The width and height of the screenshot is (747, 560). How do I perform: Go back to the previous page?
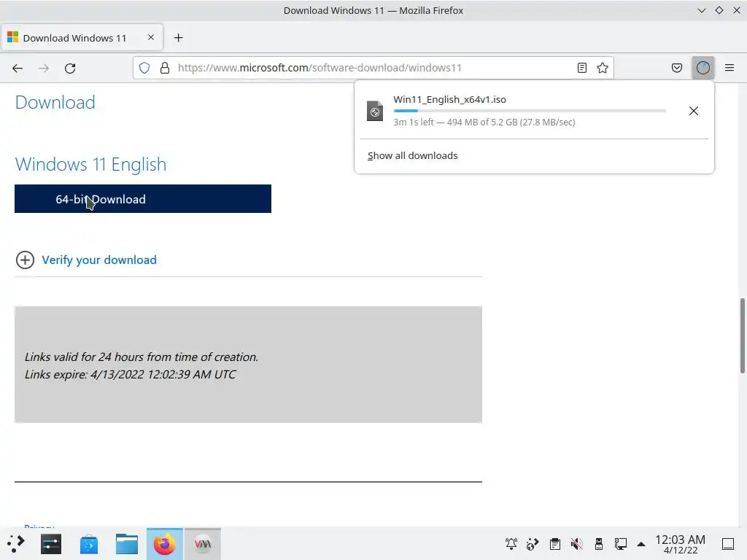[x=18, y=68]
